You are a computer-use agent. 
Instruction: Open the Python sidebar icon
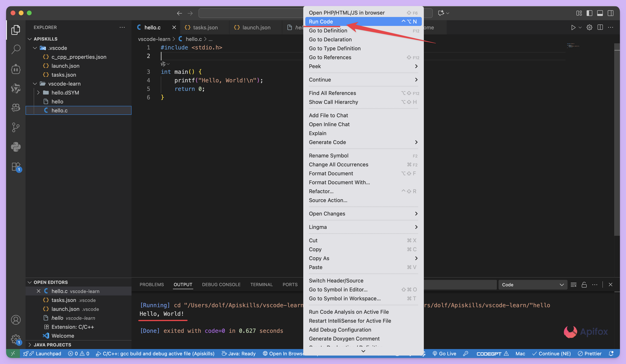point(16,147)
